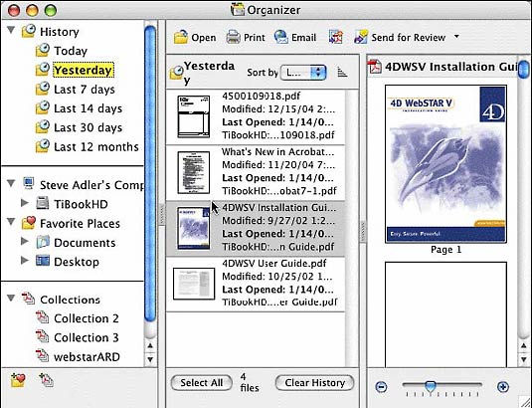Click the Last 7 days clock icon
The width and height of the screenshot is (532, 408).
click(43, 89)
